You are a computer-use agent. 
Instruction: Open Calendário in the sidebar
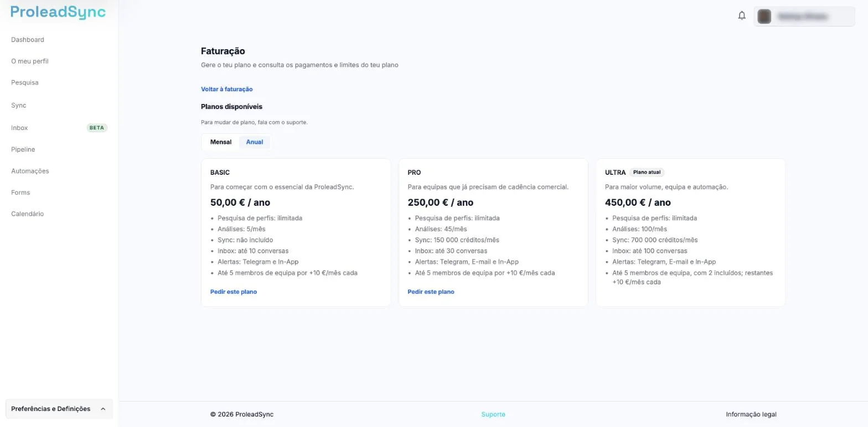(27, 214)
